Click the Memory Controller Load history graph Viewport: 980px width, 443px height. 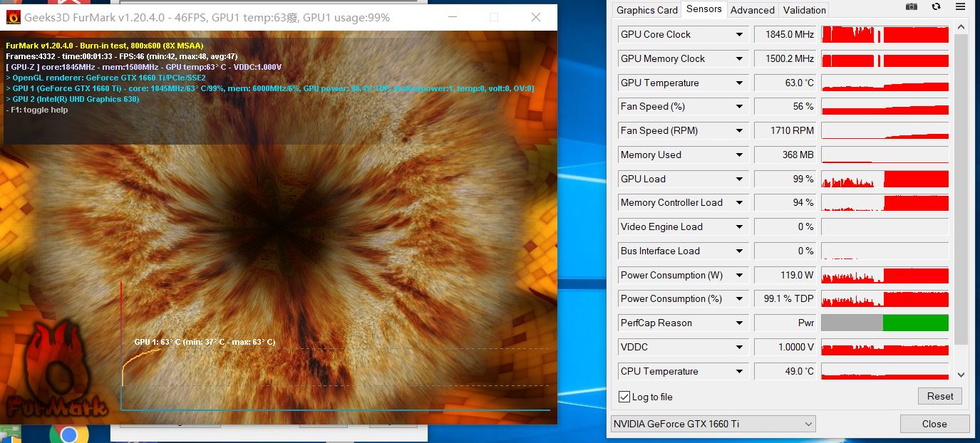tap(885, 202)
